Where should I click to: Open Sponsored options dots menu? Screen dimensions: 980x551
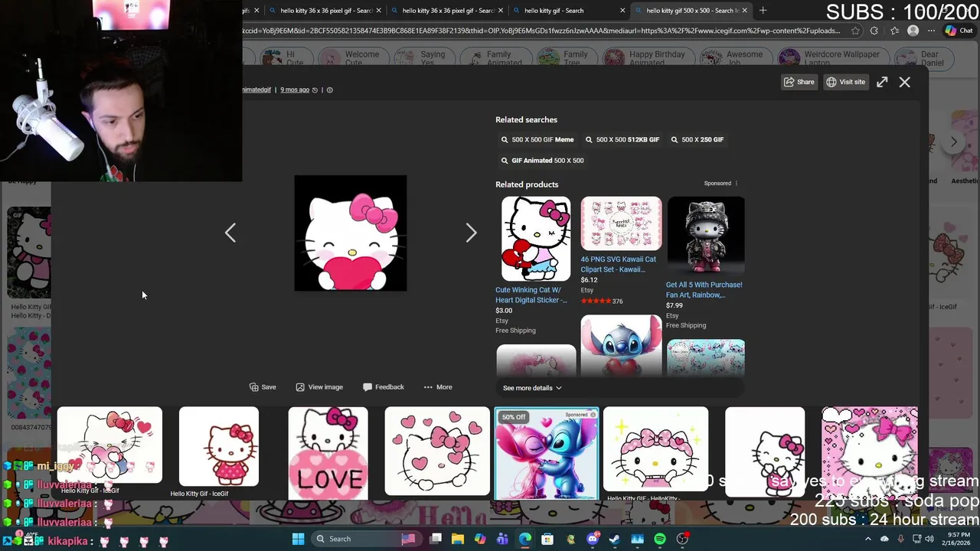(737, 184)
